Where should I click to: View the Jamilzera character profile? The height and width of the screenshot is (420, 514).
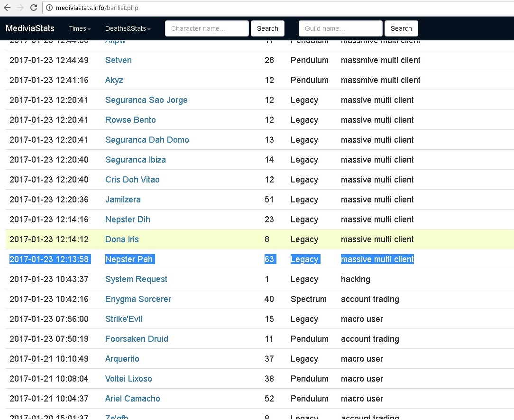pos(123,200)
